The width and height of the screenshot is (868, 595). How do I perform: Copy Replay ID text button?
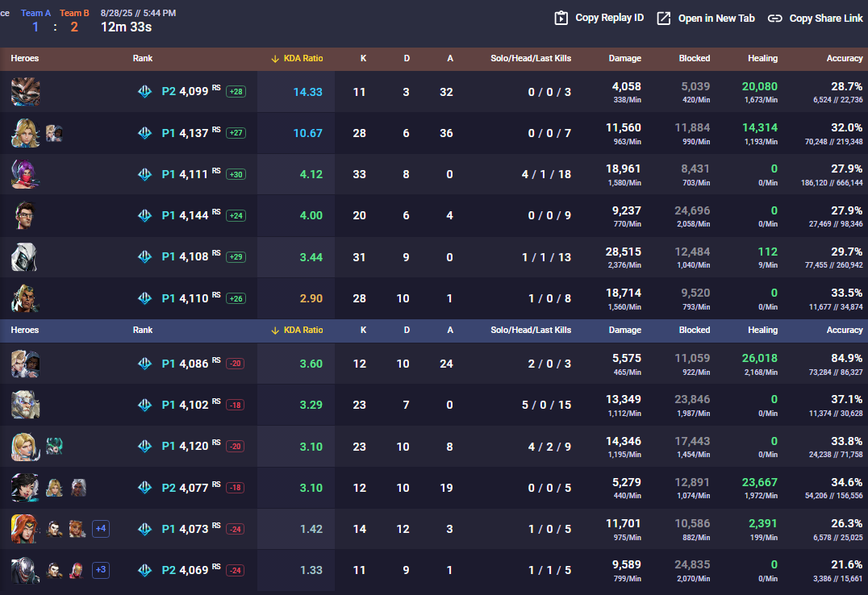pyautogui.click(x=610, y=18)
